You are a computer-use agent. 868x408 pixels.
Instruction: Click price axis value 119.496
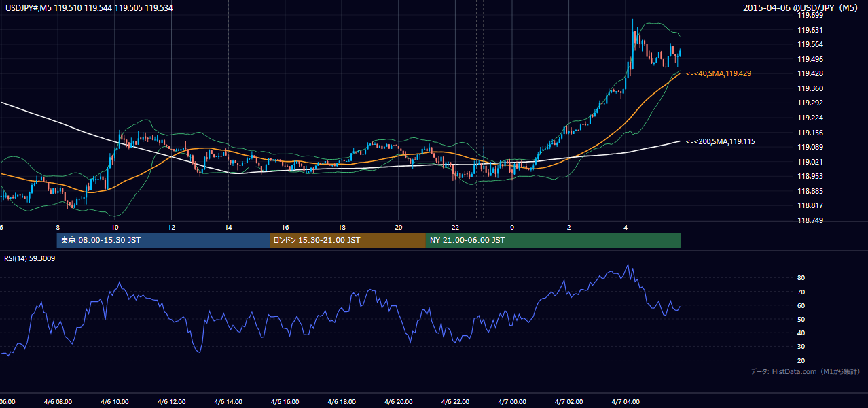pos(810,59)
